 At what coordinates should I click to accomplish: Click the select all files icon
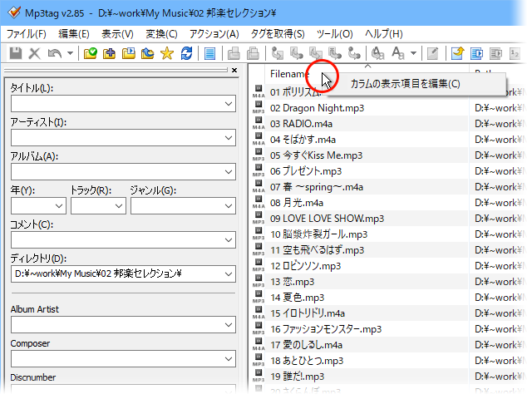pyautogui.click(x=210, y=53)
